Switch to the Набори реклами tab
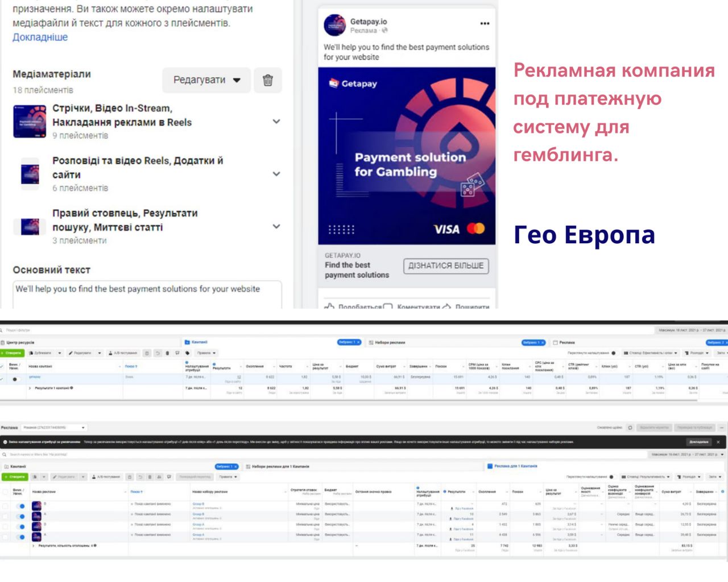The height and width of the screenshot is (582, 728). tap(390, 343)
